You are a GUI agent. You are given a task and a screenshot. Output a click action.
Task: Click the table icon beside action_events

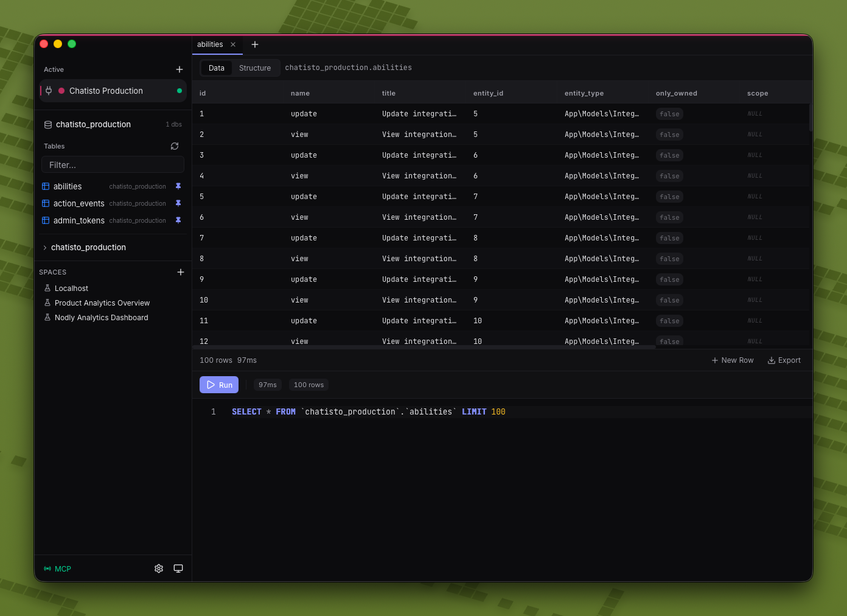click(x=46, y=203)
